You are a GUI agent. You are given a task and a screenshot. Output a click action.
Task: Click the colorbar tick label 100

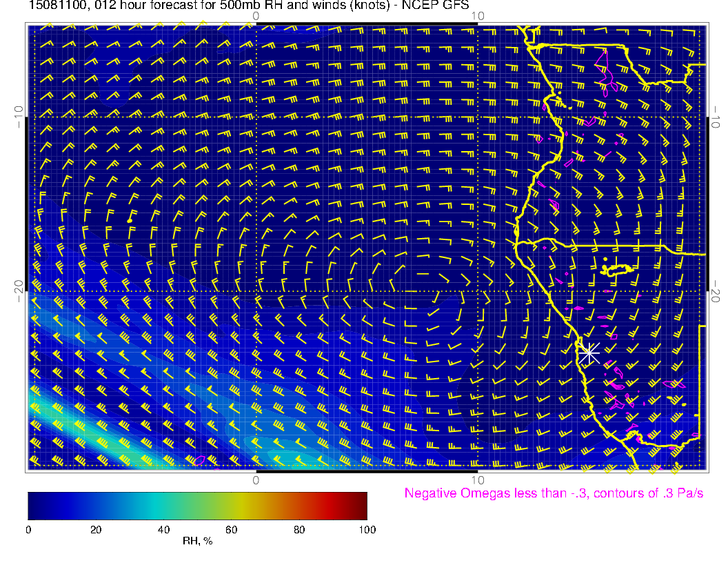pos(367,530)
